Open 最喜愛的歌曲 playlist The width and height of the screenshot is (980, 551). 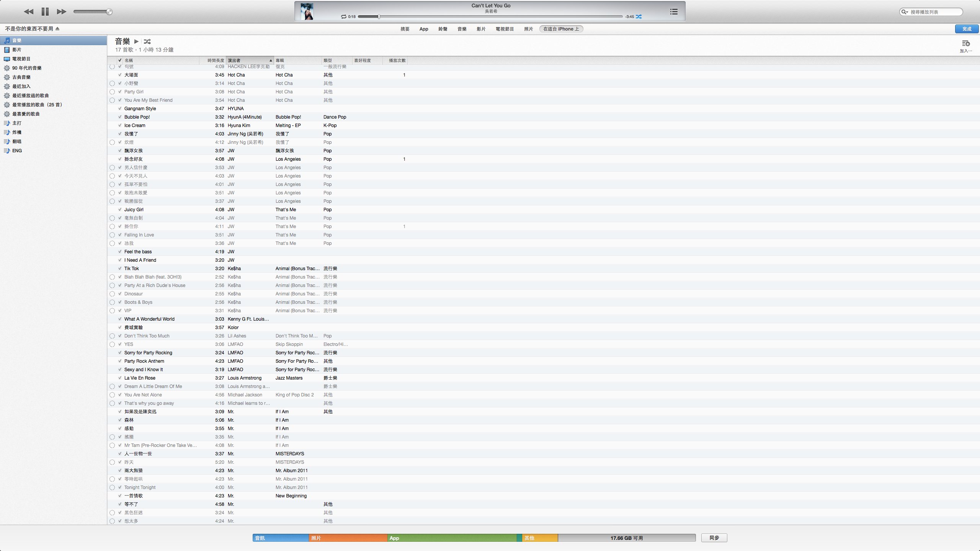(x=53, y=114)
